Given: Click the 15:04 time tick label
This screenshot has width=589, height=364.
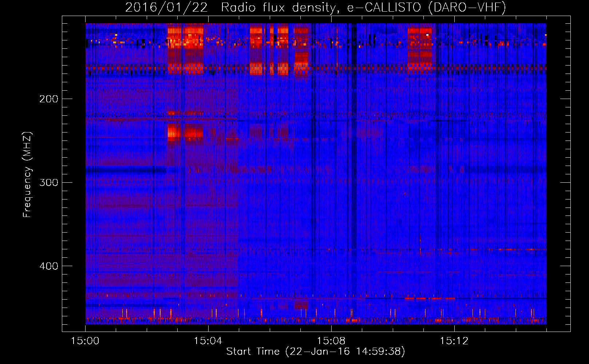Looking at the screenshot, I should tap(208, 341).
